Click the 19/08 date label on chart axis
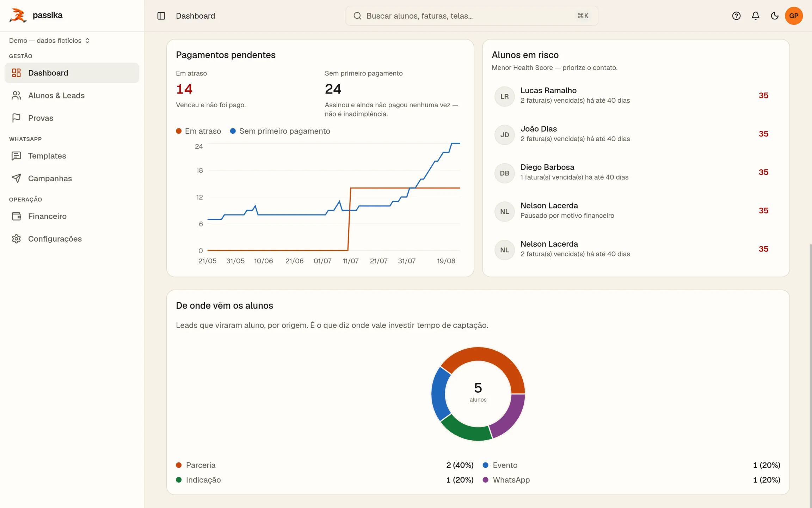The width and height of the screenshot is (812, 508). [x=446, y=261]
